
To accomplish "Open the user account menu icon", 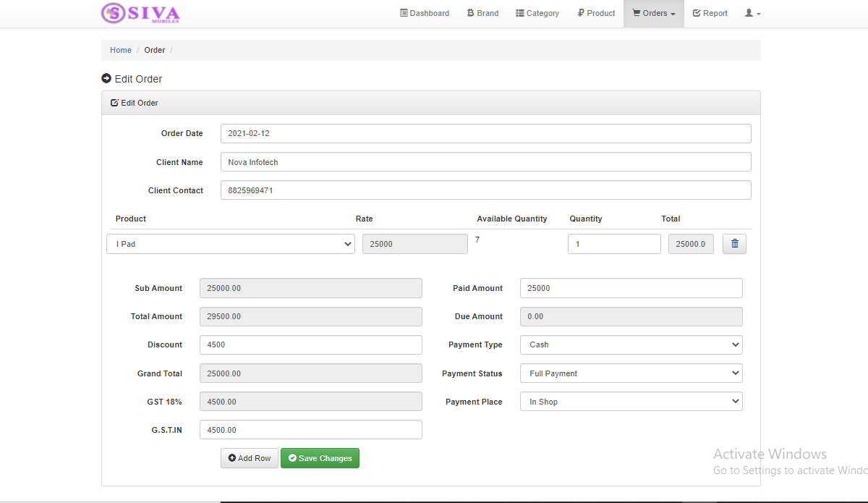I will [752, 13].
